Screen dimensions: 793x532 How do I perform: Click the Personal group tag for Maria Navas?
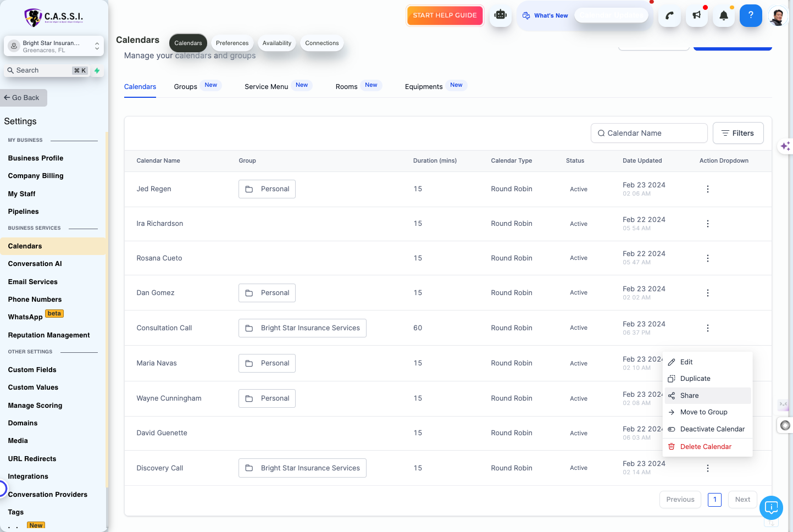pyautogui.click(x=267, y=363)
